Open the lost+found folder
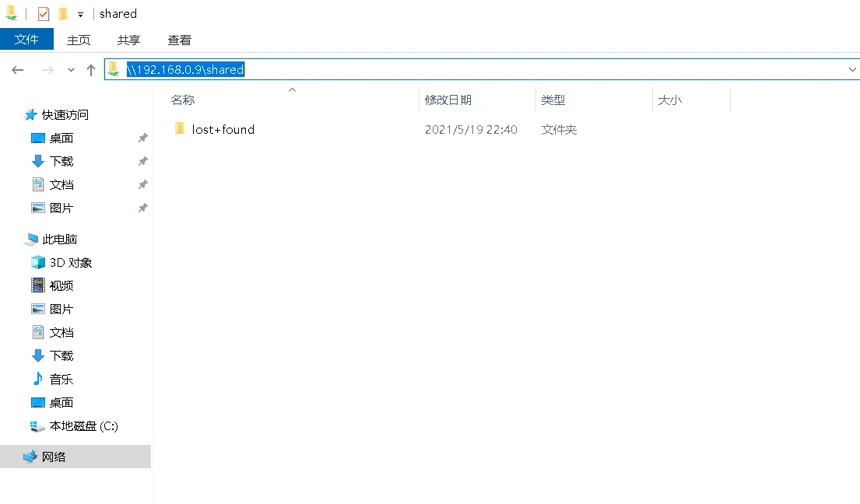 click(x=223, y=129)
